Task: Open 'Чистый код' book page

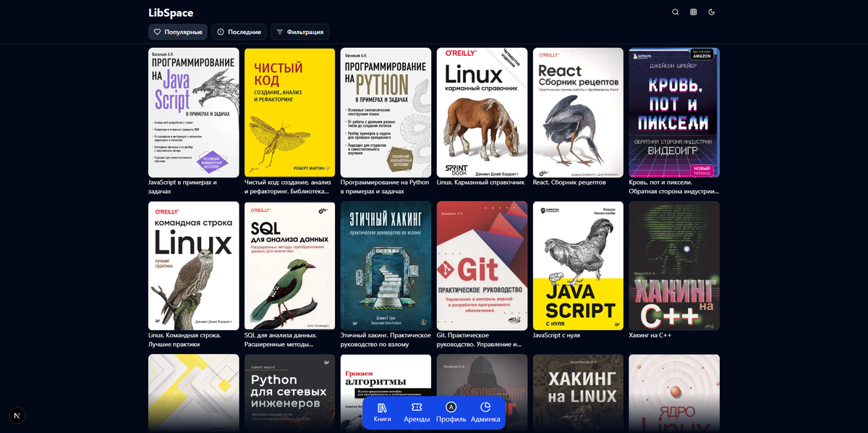Action: pyautogui.click(x=289, y=112)
